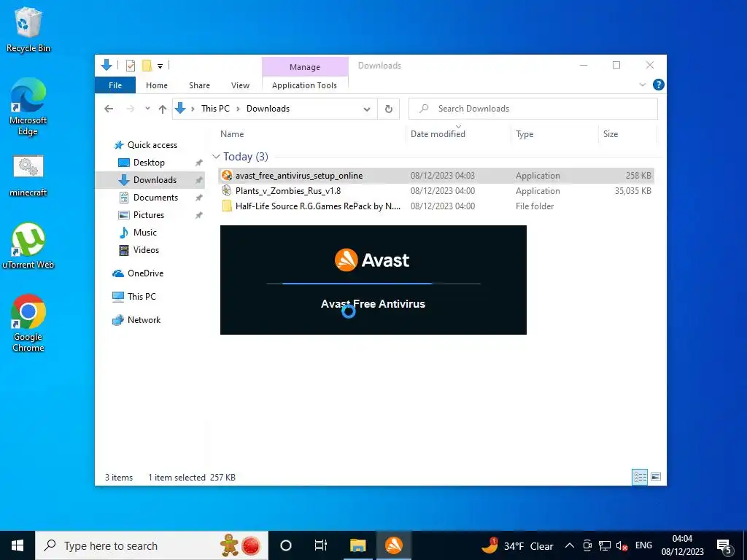Switch to the View ribbon tab

click(240, 85)
